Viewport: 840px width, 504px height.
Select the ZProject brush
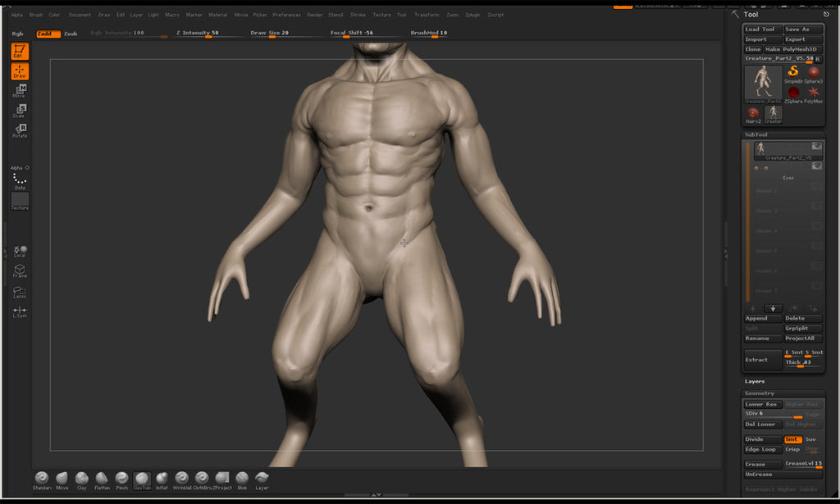[x=221, y=478]
